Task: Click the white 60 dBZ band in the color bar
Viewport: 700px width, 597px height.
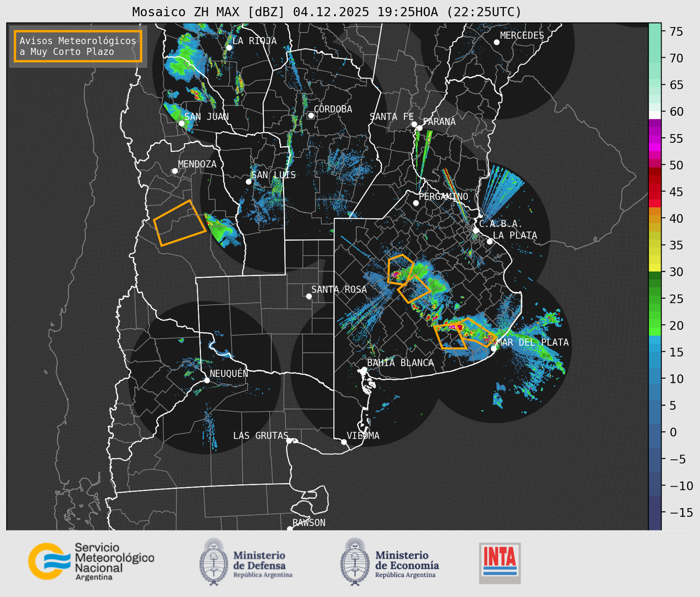Action: pos(654,115)
